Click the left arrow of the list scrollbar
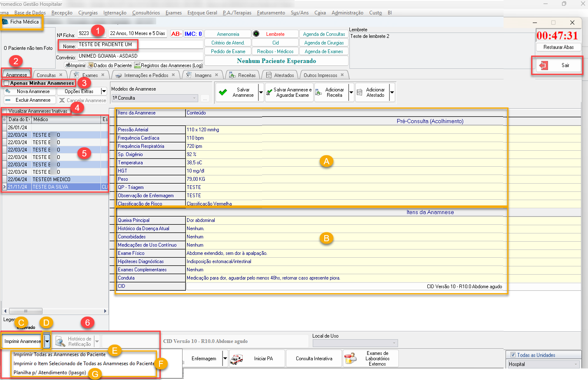This screenshot has width=588, height=380. 5,311
